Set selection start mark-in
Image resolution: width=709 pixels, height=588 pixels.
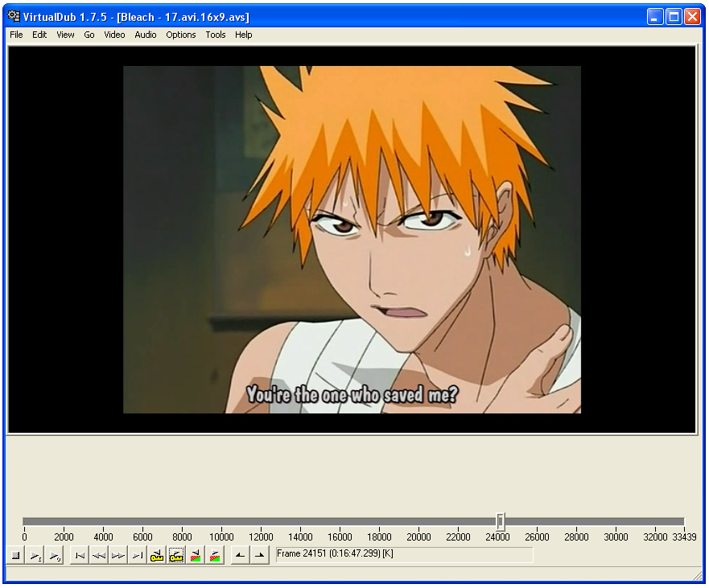tap(240, 556)
